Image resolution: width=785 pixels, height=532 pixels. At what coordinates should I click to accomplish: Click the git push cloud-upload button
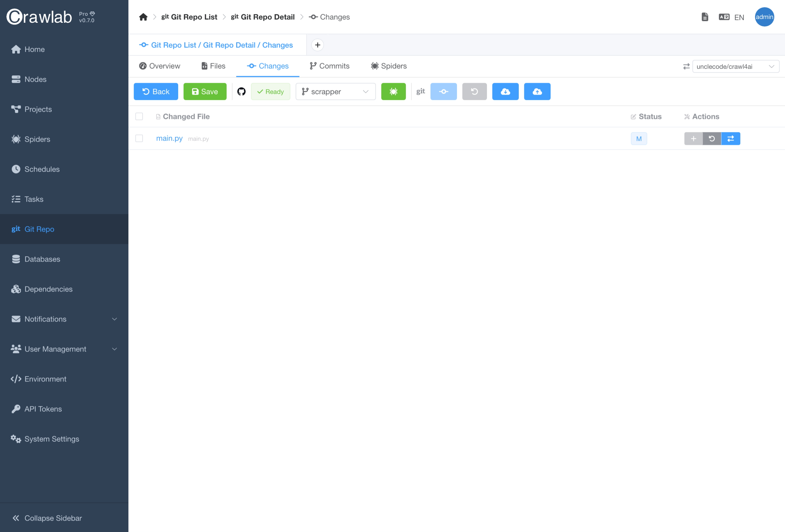click(x=537, y=92)
